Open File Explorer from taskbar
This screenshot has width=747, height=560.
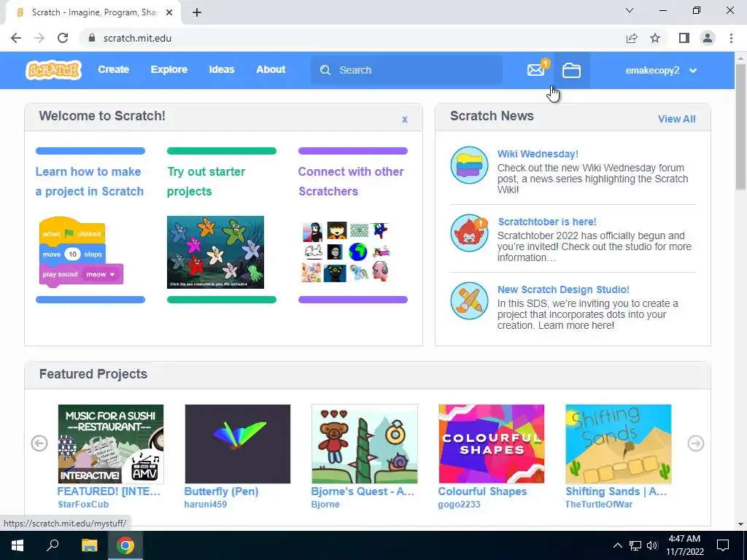coord(89,545)
